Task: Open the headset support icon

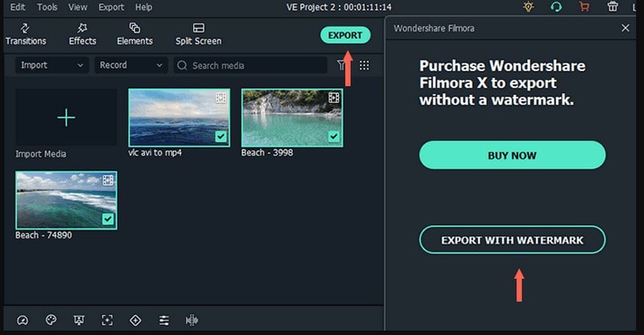Action: pos(556,7)
